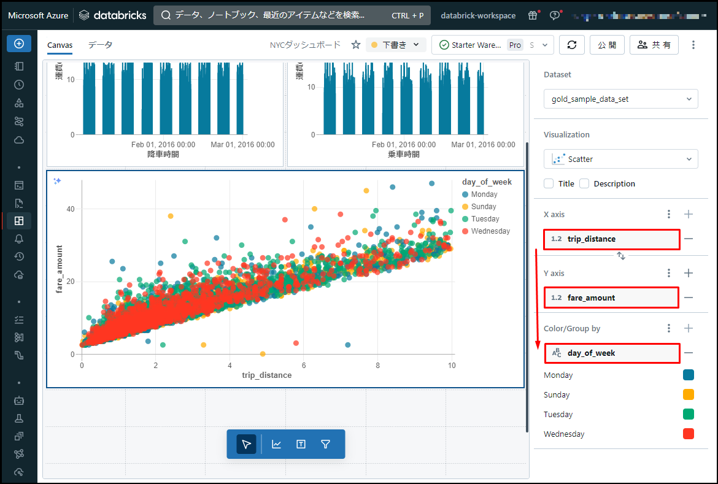718x484 pixels.
Task: Enable the Description checkbox
Action: click(584, 184)
